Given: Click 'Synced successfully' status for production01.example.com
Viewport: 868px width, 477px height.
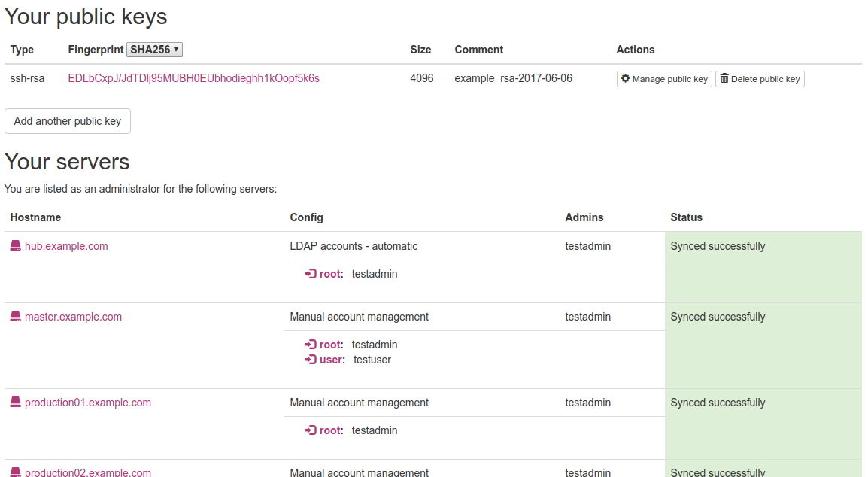Looking at the screenshot, I should (x=718, y=403).
